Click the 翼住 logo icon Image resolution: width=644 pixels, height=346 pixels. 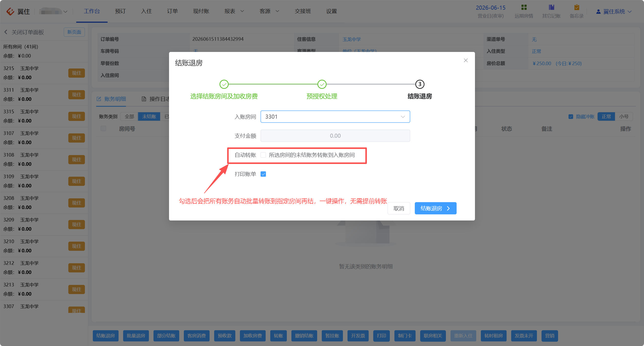(x=10, y=11)
